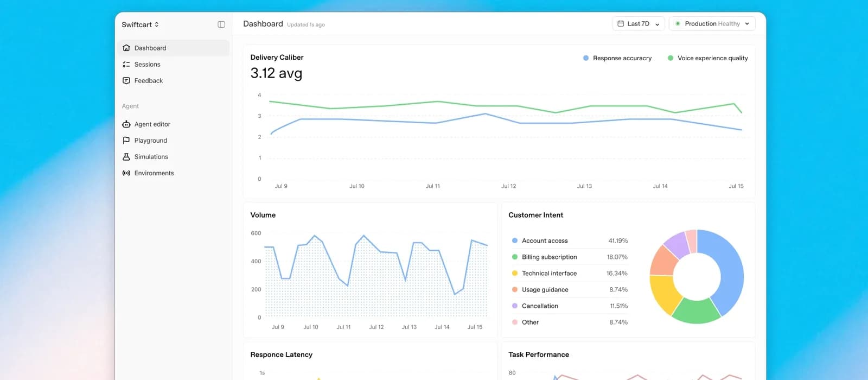The image size is (868, 380).
Task: Click the Cancellation purple legend dot
Action: [515, 306]
